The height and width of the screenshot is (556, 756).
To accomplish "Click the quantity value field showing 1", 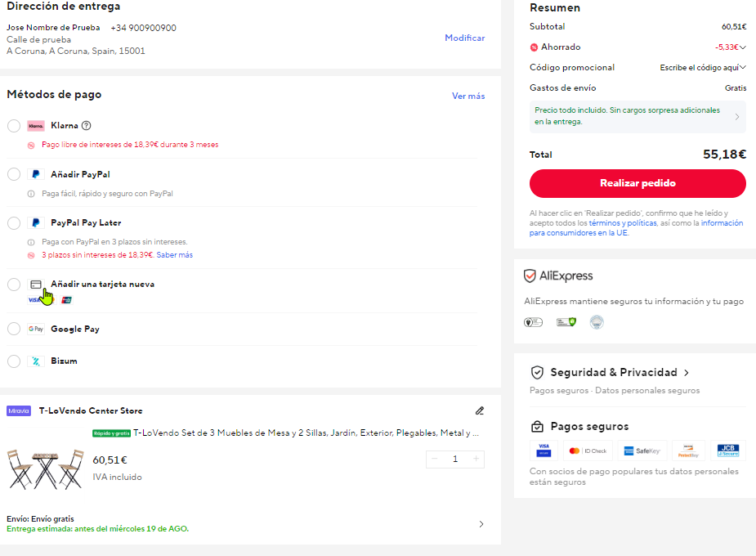I will (455, 459).
